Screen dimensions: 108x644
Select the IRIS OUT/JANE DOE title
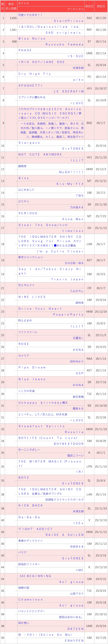pyautogui.click(x=41, y=62)
